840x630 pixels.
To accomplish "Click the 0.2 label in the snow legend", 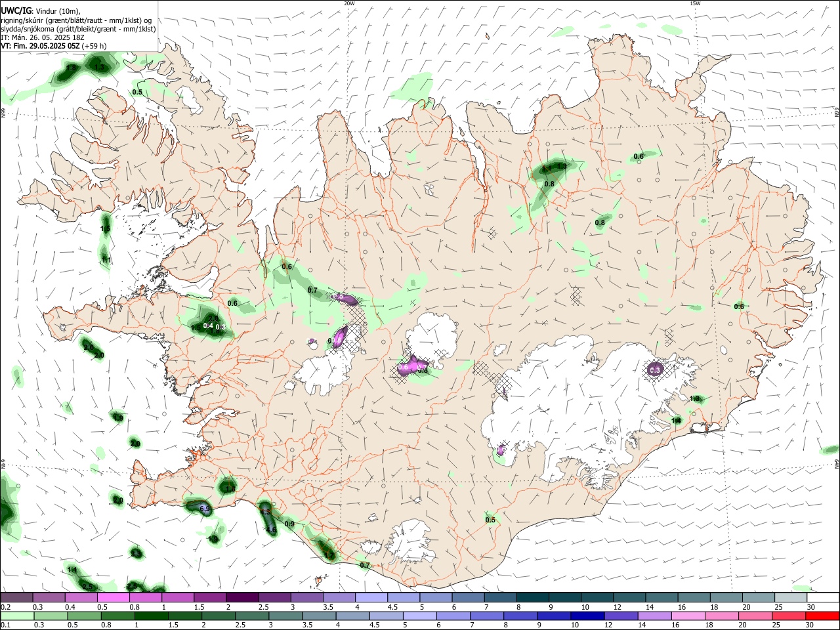I will [x=5, y=607].
